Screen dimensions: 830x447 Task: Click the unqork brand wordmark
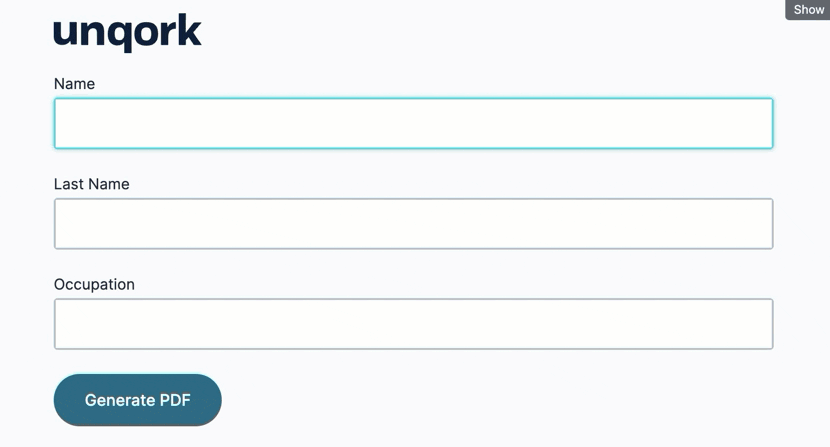pyautogui.click(x=127, y=32)
